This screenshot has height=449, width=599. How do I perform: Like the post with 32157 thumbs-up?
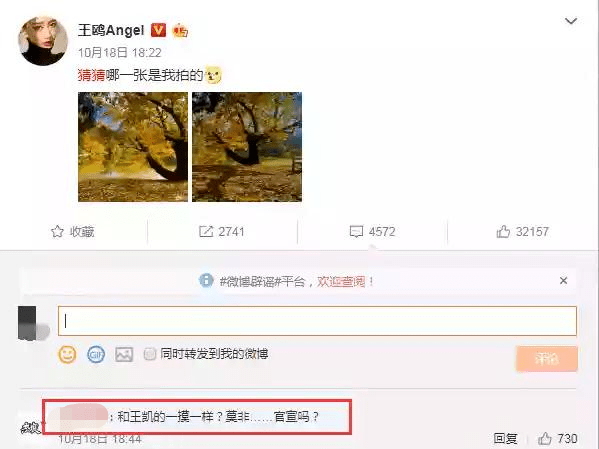(523, 232)
